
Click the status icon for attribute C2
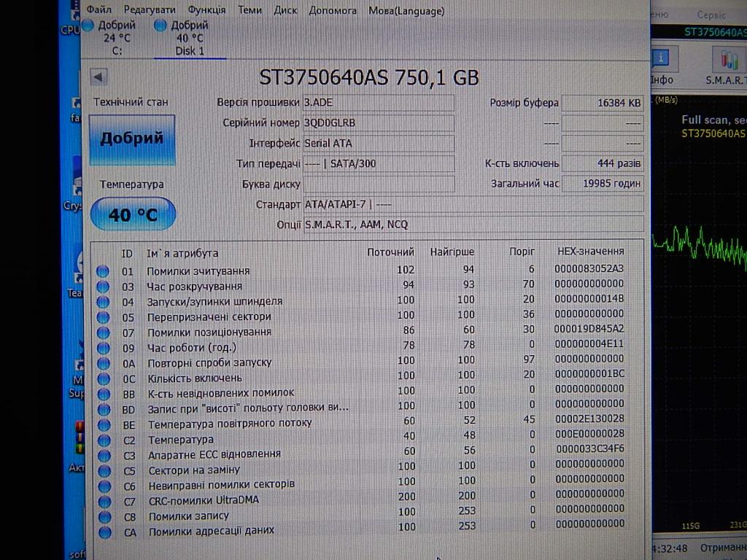click(x=104, y=440)
